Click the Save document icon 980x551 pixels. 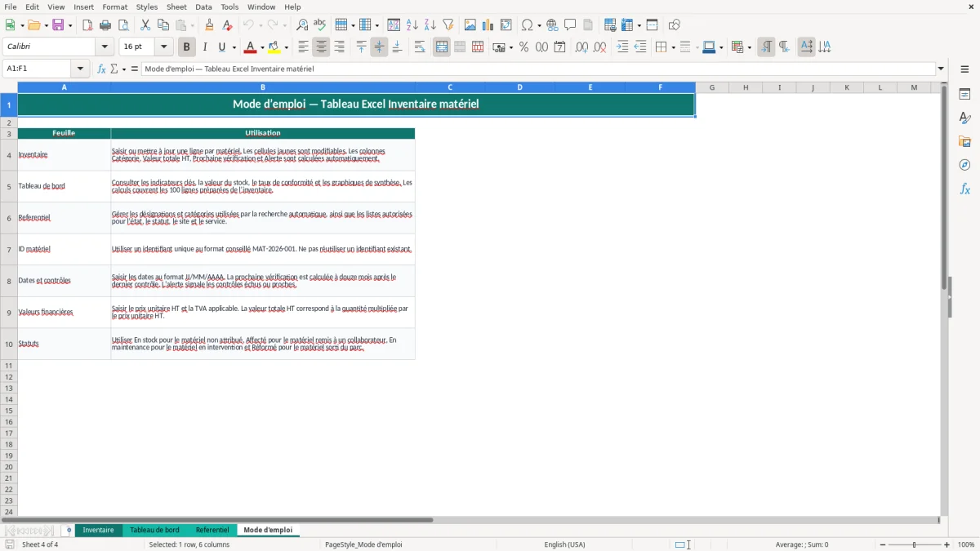(58, 25)
